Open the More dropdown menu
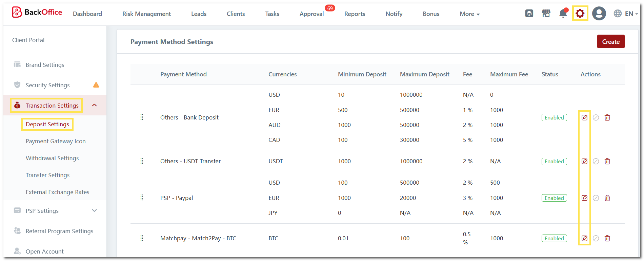Screen dimensions: 644x261 [469, 14]
